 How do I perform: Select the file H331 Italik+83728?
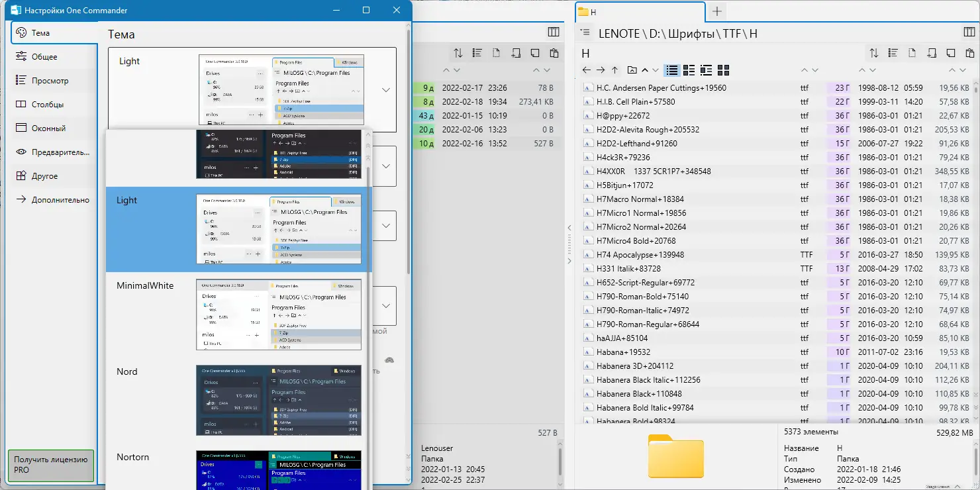point(777,269)
